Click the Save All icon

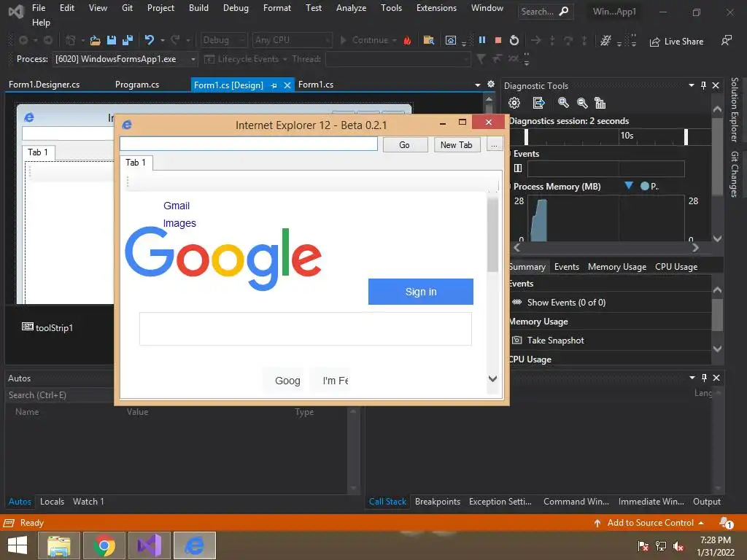coord(127,41)
